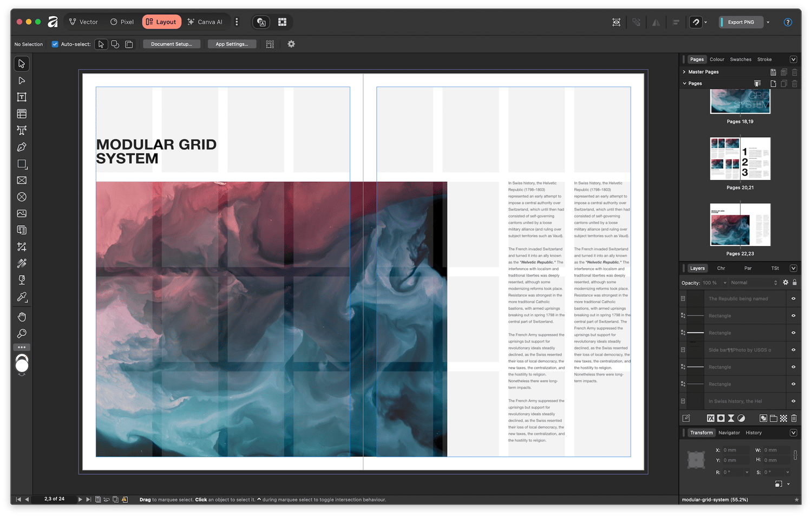
Task: Open the Swatches panel tab
Action: tap(740, 60)
